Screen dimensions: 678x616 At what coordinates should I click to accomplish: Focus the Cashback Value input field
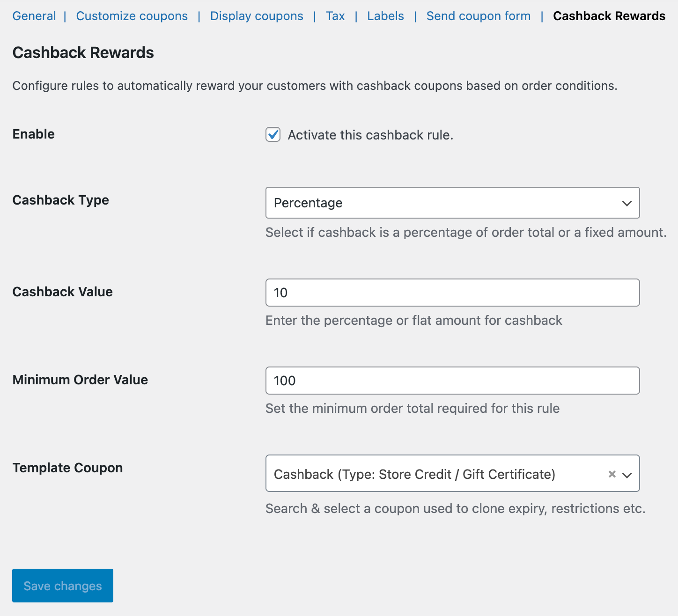(x=452, y=293)
